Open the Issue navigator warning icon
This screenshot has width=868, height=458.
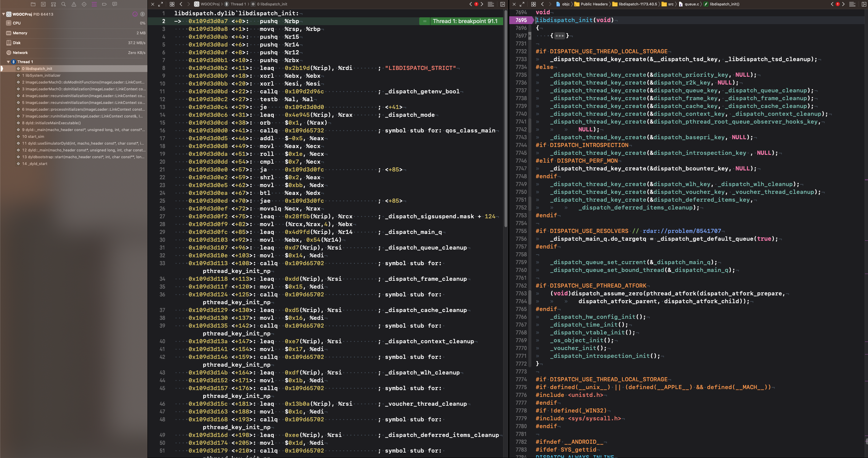click(74, 4)
